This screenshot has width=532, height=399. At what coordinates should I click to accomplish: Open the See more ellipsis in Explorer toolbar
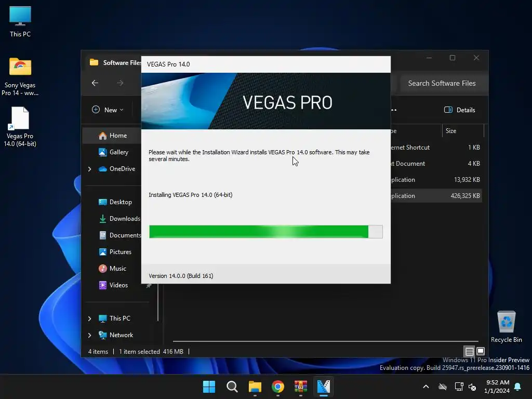pyautogui.click(x=394, y=110)
